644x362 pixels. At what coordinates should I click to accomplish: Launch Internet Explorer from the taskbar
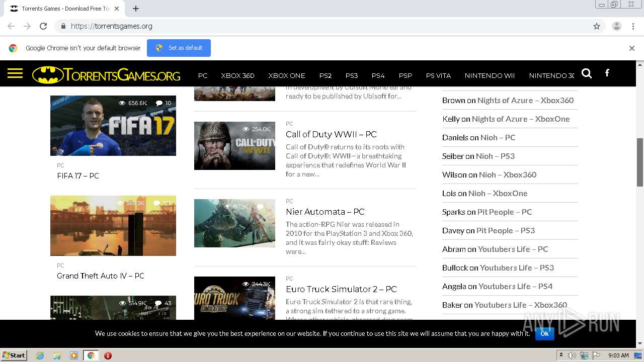tap(40, 355)
